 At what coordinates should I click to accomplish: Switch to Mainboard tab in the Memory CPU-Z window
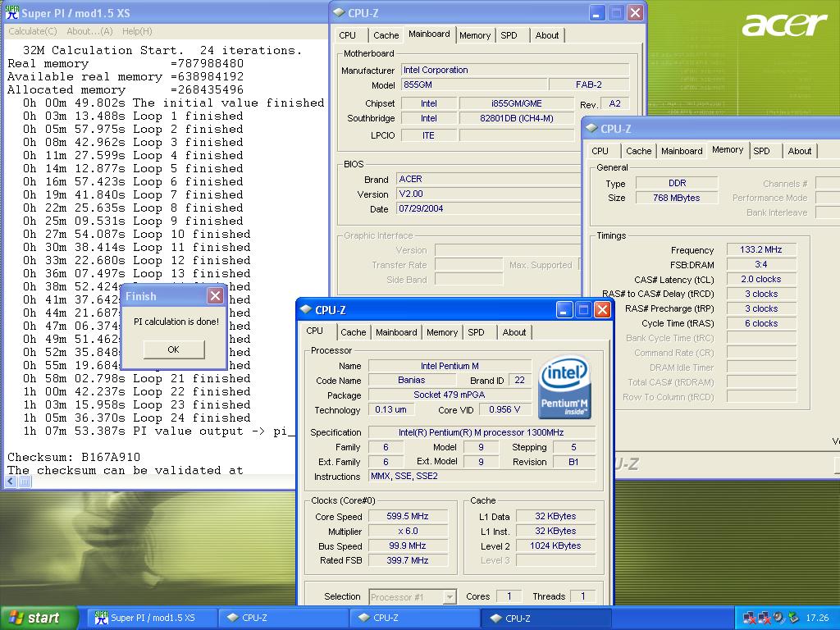pyautogui.click(x=682, y=151)
